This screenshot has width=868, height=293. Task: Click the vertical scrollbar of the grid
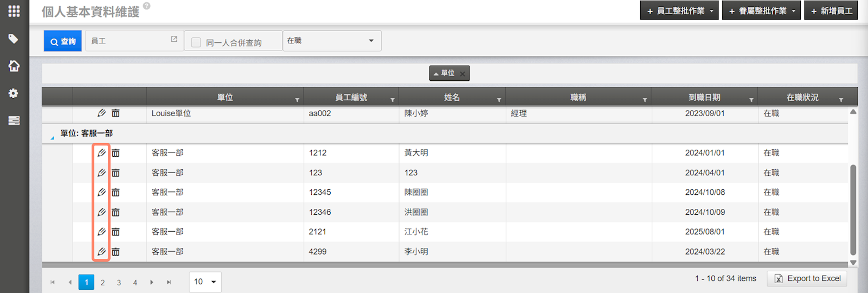tap(853, 209)
